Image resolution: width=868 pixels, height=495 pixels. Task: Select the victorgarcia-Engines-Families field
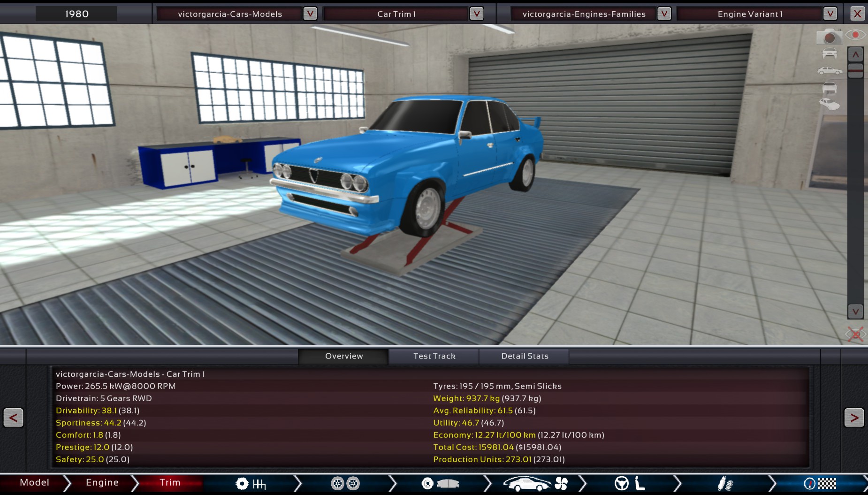(x=584, y=14)
